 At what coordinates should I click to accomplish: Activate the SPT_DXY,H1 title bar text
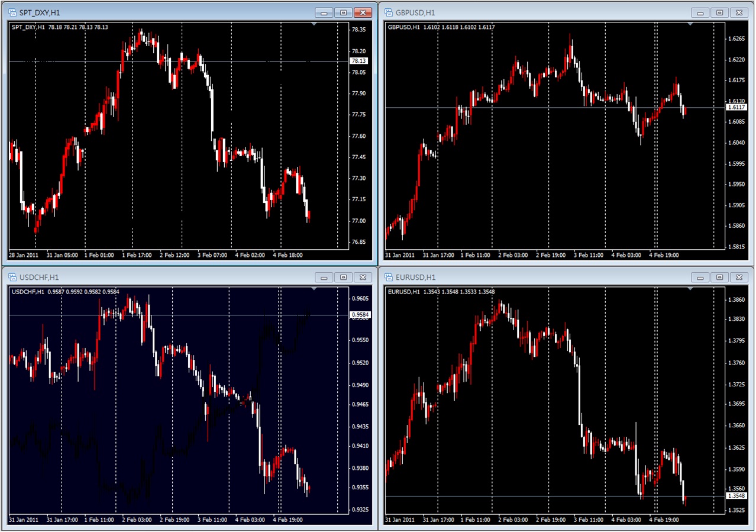(x=39, y=12)
